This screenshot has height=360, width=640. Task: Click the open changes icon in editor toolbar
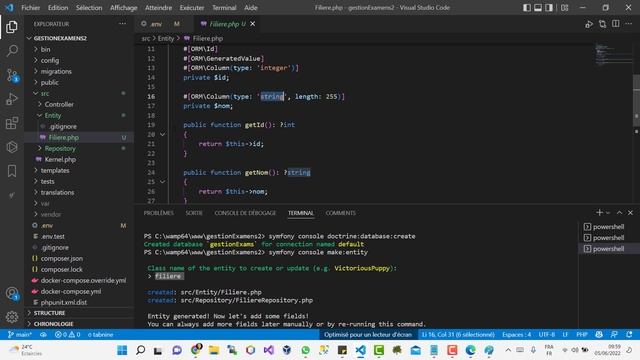click(602, 24)
